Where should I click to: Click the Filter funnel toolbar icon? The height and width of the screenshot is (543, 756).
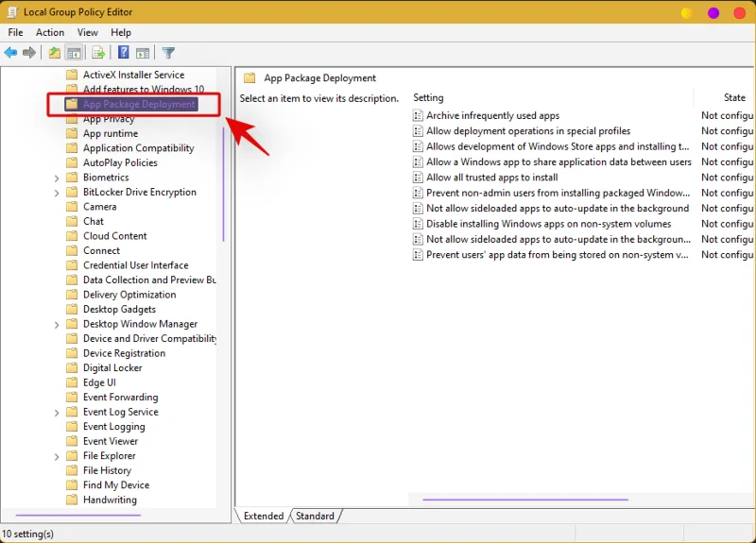click(168, 53)
